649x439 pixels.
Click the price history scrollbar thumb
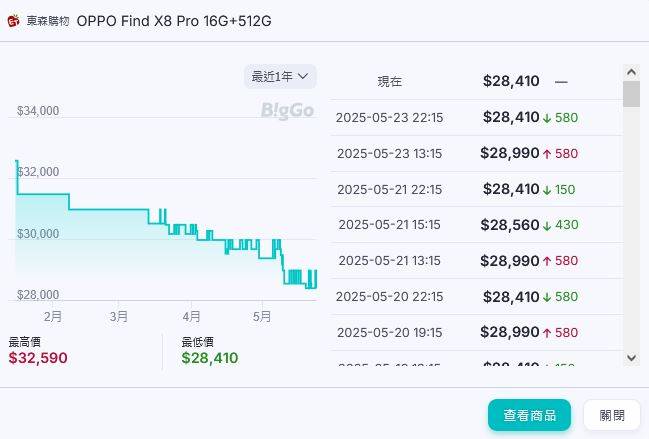point(631,94)
